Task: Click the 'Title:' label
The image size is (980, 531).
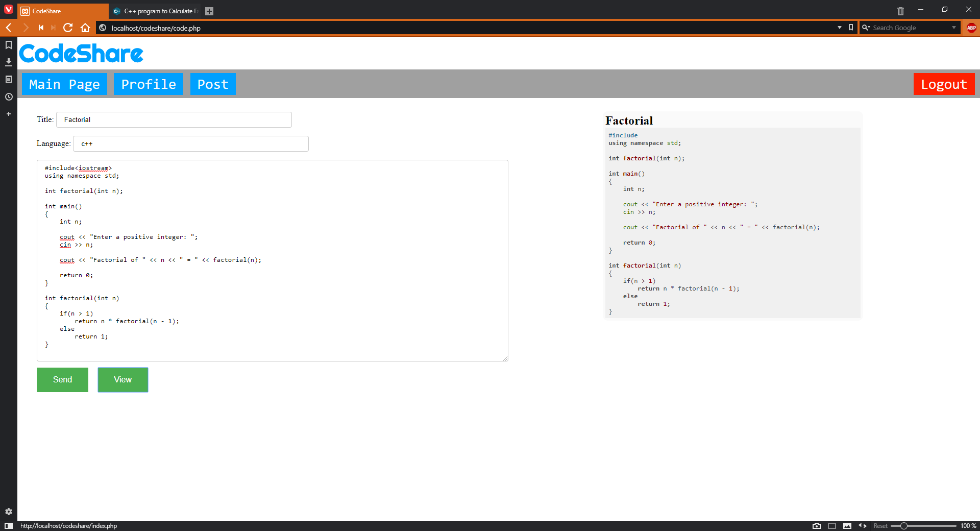Action: tap(45, 119)
